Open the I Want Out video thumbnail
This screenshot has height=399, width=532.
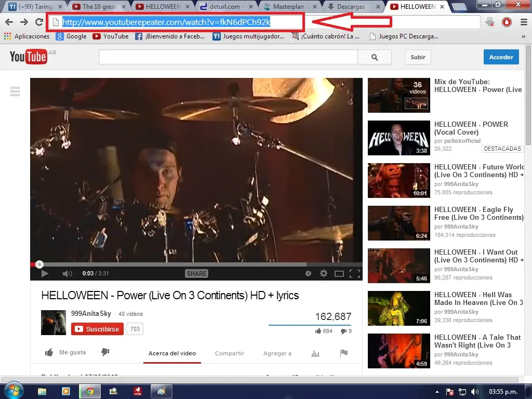coord(398,265)
